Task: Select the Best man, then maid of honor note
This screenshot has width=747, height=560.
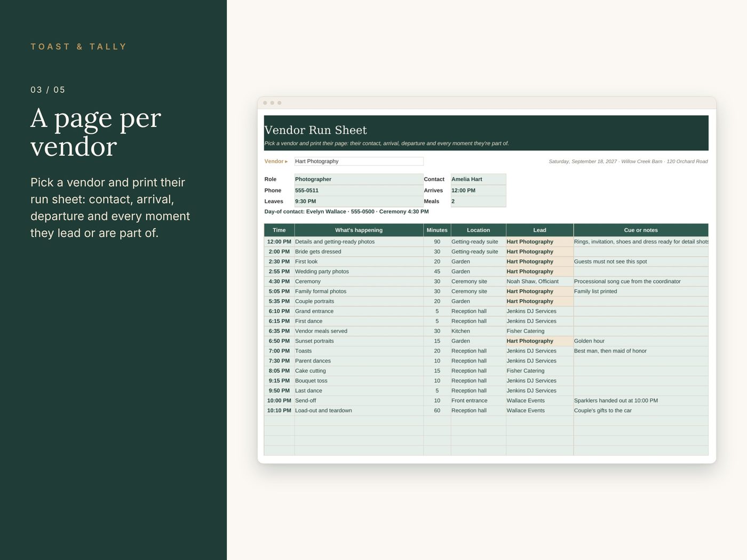Action: point(641,351)
